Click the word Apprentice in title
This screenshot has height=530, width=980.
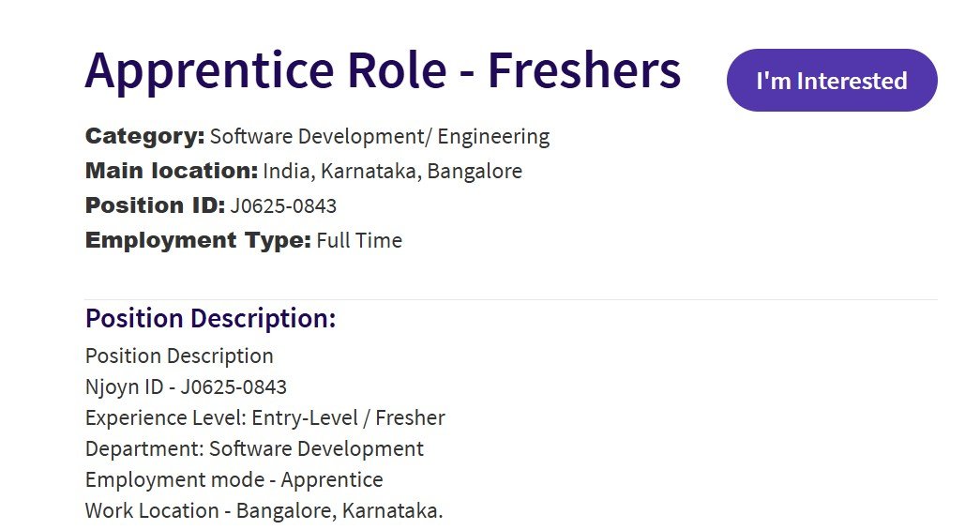209,72
